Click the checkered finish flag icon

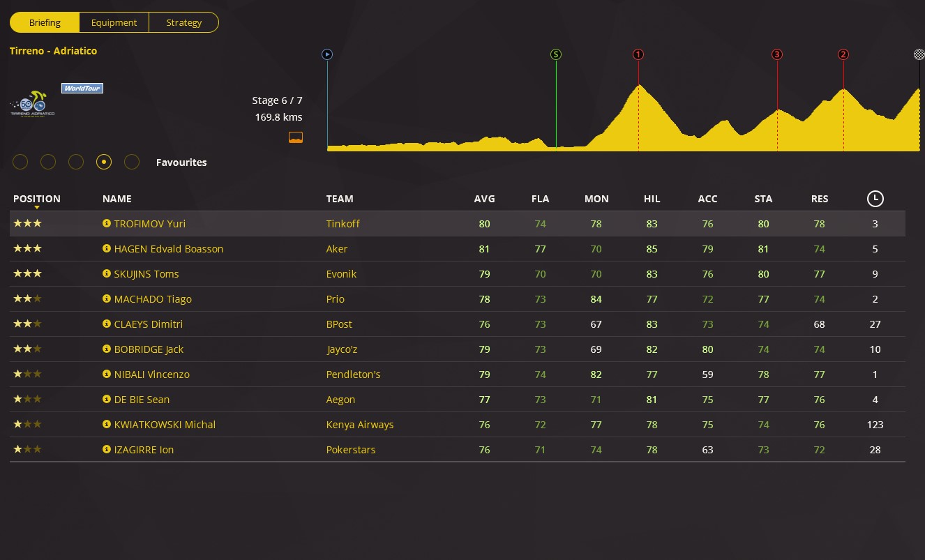(x=919, y=54)
